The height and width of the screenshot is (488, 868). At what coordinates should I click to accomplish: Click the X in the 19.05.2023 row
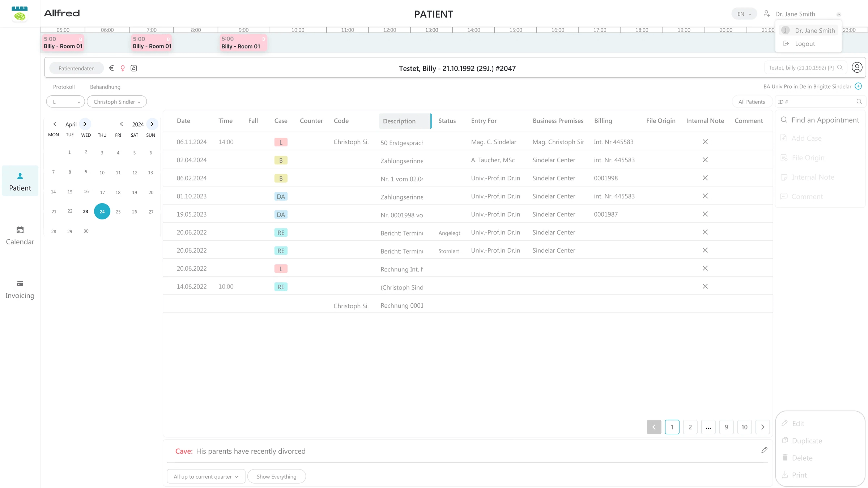705,214
